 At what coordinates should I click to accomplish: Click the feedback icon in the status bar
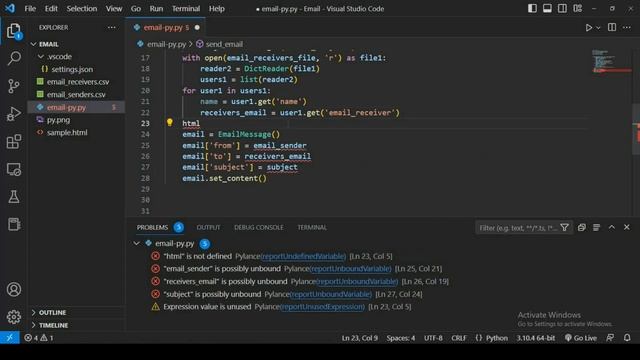(610, 338)
